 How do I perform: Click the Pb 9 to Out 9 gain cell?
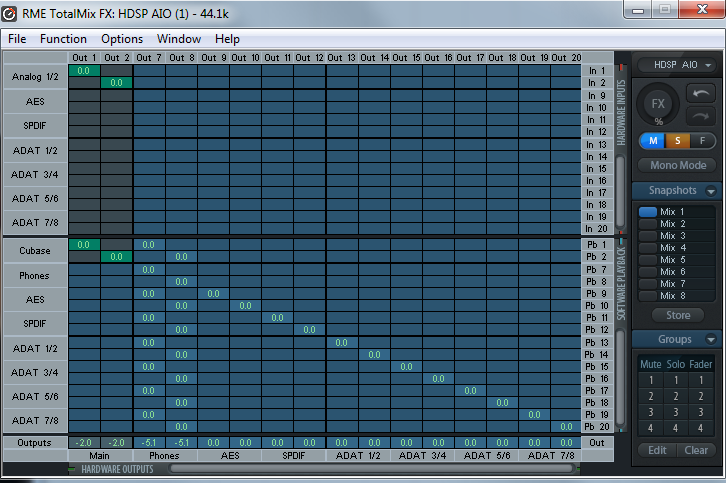coord(213,294)
